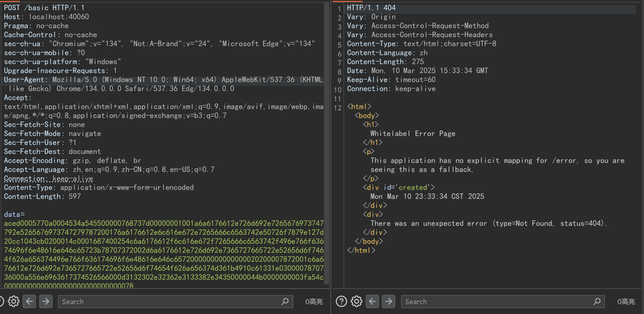644x314 pixels.
Task: Click the 'Content-Language: zh' header
Action: coord(387,53)
